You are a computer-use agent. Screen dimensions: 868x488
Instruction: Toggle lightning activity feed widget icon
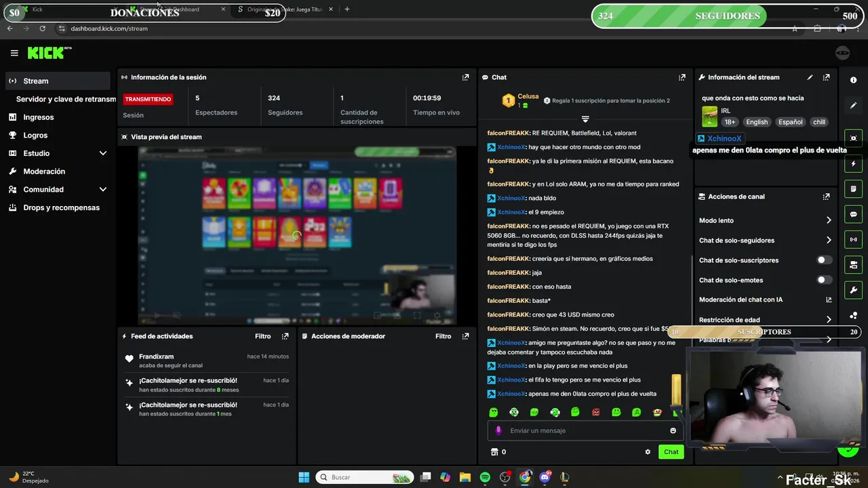[x=853, y=164]
